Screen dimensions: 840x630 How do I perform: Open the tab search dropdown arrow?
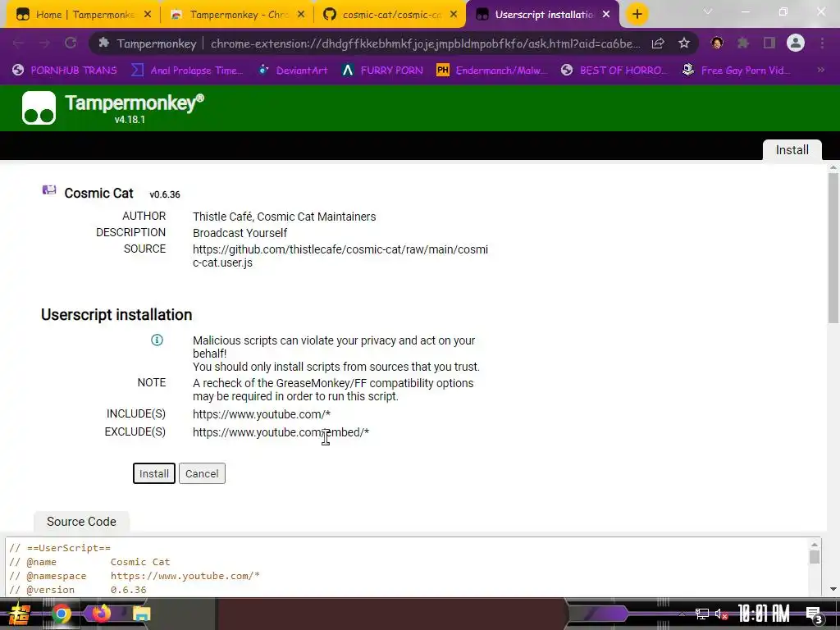tap(708, 11)
